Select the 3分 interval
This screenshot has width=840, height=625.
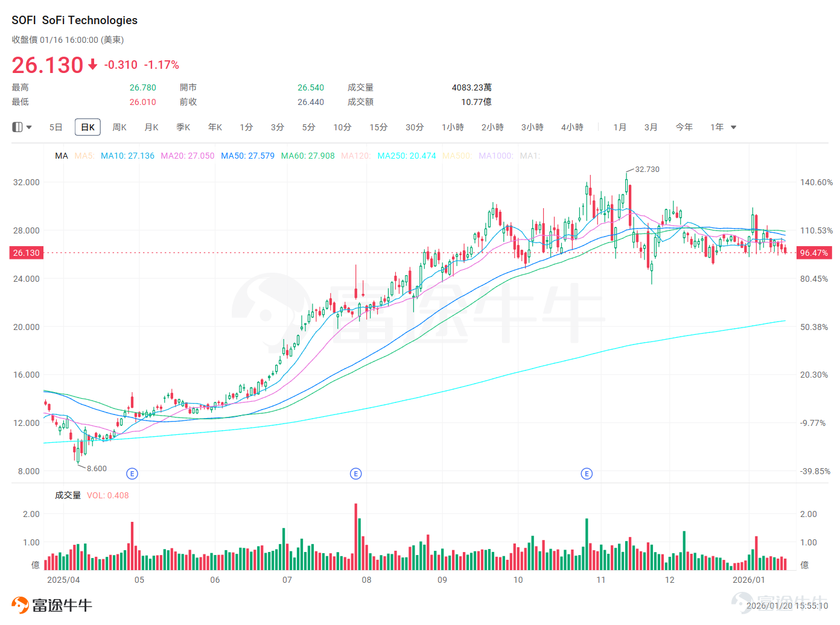coord(278,127)
